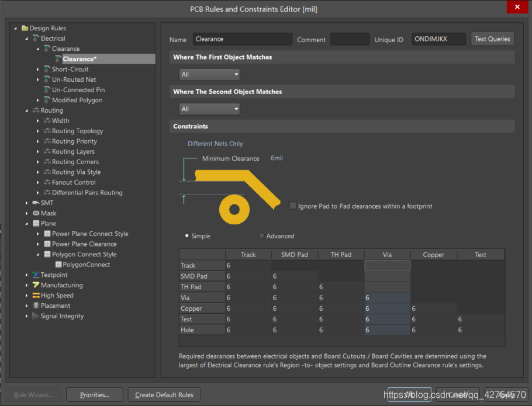Expand the Testpoint tree node
The image size is (532, 406).
(x=26, y=275)
